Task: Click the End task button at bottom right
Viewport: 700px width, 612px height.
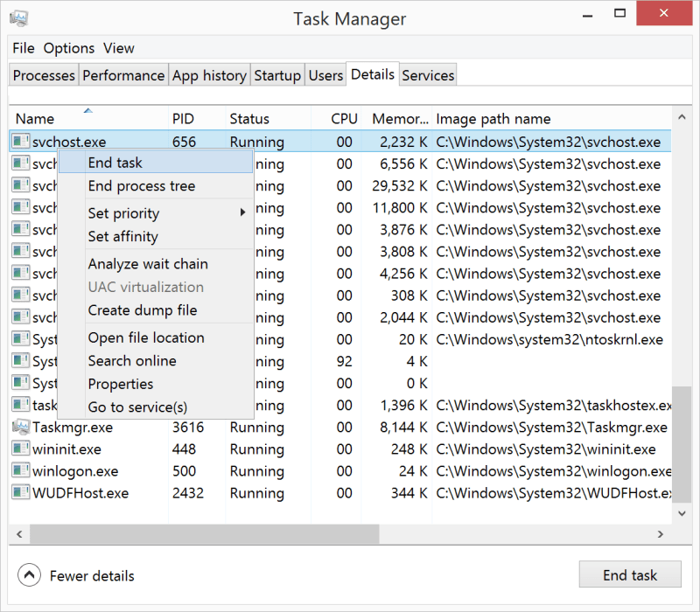Action: [630, 575]
